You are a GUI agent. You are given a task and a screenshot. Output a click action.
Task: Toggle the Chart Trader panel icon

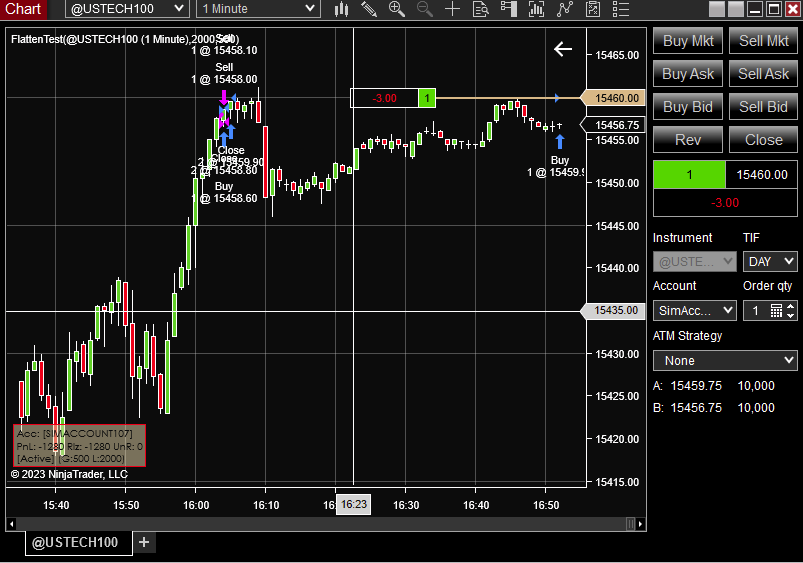click(x=509, y=9)
